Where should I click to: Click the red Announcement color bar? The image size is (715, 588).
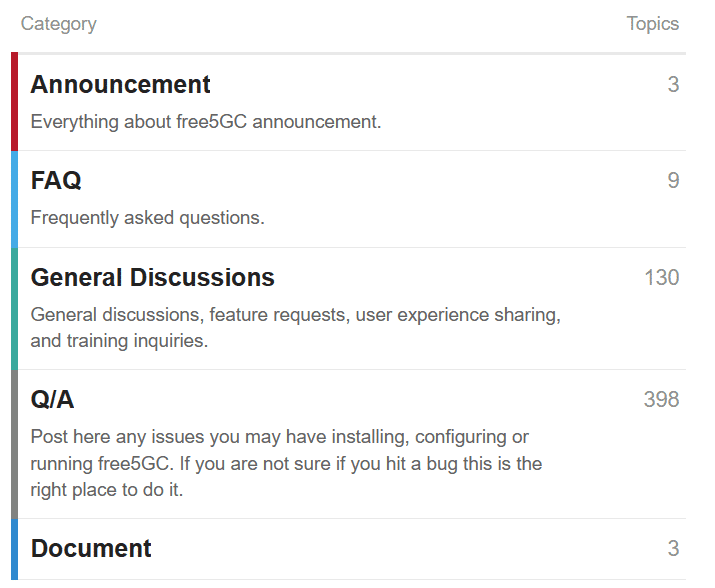[x=15, y=101]
